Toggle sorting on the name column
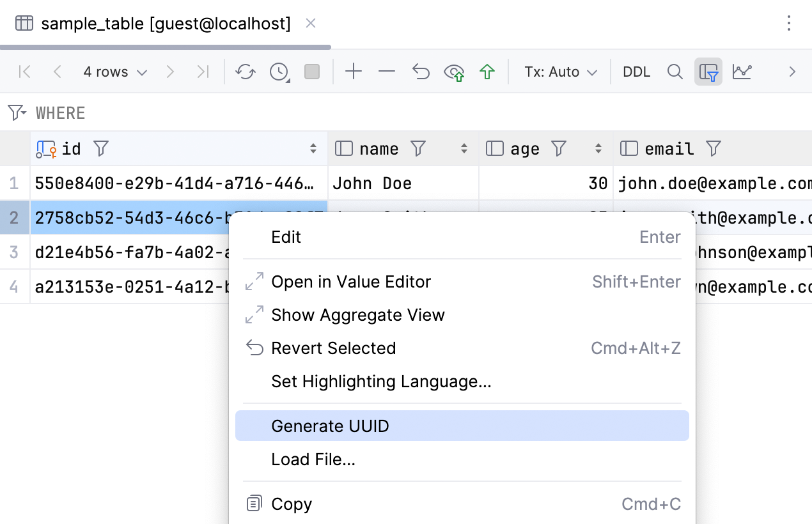The height and width of the screenshot is (524, 812). pos(464,148)
